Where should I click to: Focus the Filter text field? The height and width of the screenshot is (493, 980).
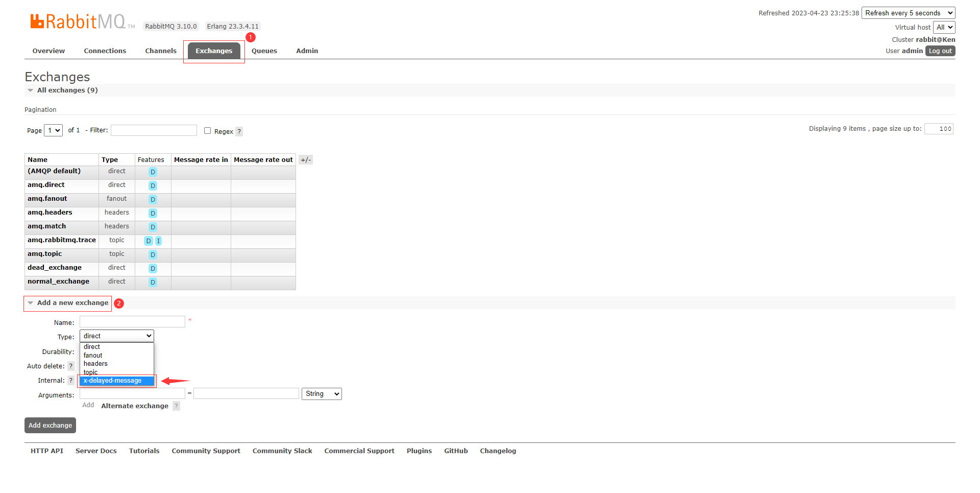(154, 130)
